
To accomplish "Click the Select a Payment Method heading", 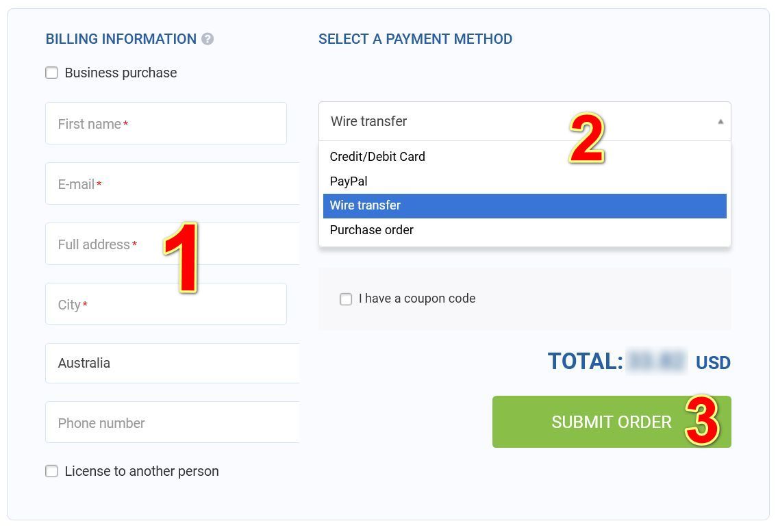I will (415, 39).
